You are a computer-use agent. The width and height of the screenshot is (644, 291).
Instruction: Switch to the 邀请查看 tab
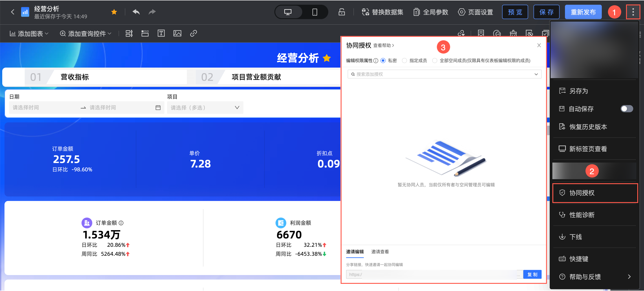pyautogui.click(x=380, y=251)
